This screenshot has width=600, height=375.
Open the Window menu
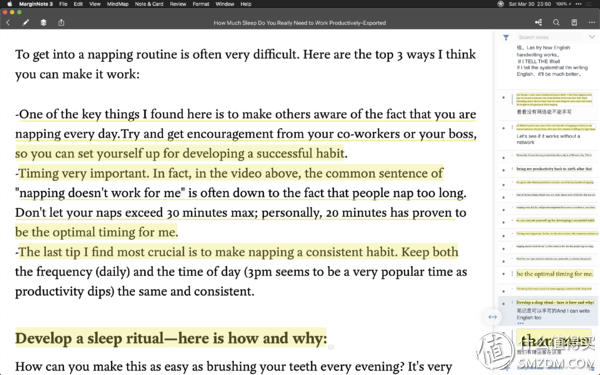click(225, 4)
